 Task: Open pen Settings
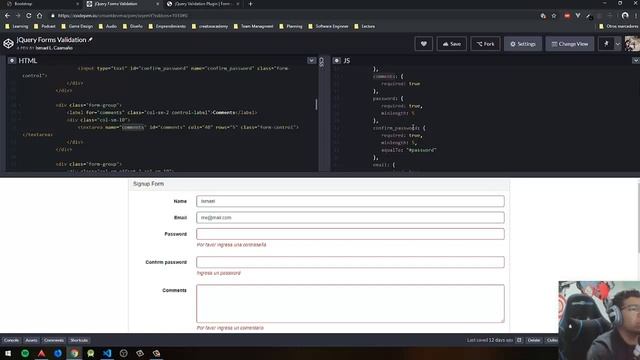point(523,44)
